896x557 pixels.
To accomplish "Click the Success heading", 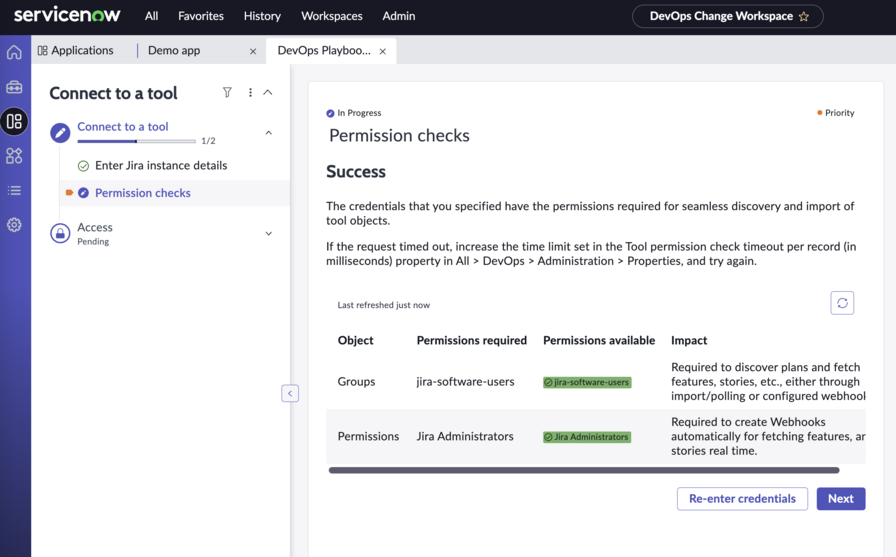I will (x=356, y=172).
